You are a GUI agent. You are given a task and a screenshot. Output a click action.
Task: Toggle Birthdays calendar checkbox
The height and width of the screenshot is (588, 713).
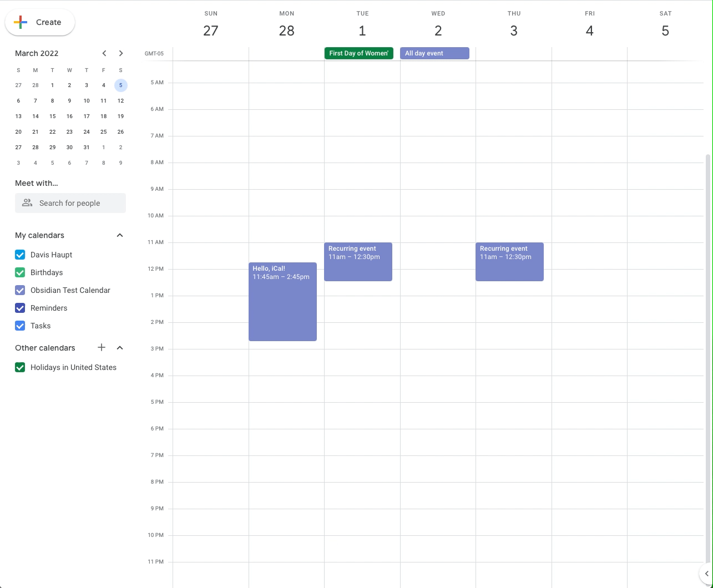(20, 272)
